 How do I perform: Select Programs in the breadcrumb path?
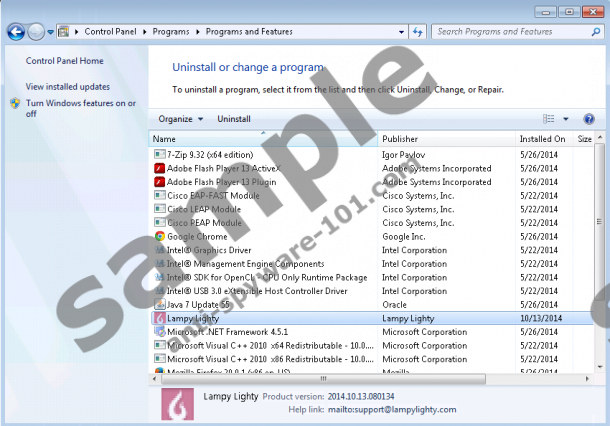174,32
